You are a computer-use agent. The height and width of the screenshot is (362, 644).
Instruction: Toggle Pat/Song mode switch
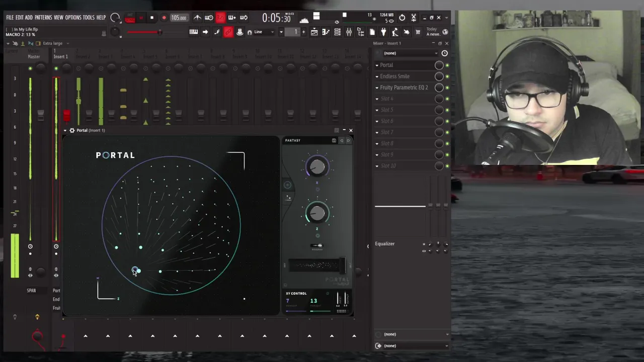point(130,18)
